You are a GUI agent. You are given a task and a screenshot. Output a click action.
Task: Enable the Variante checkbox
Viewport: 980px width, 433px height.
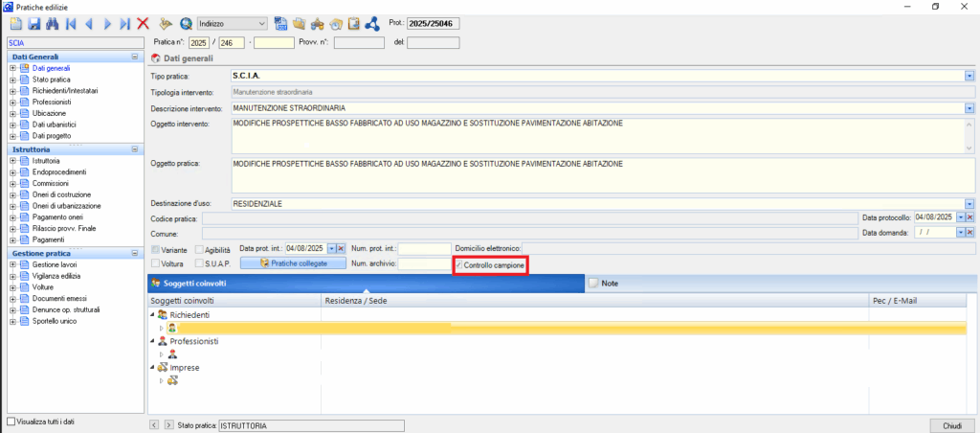156,249
